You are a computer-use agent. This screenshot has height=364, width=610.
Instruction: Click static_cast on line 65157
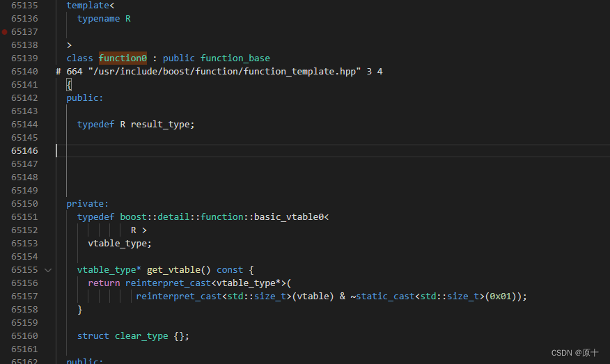tap(385, 296)
